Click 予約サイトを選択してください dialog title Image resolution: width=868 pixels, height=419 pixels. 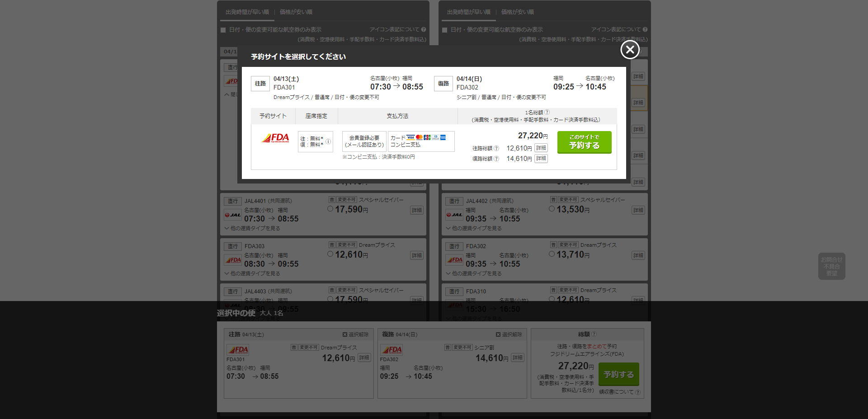click(x=298, y=56)
